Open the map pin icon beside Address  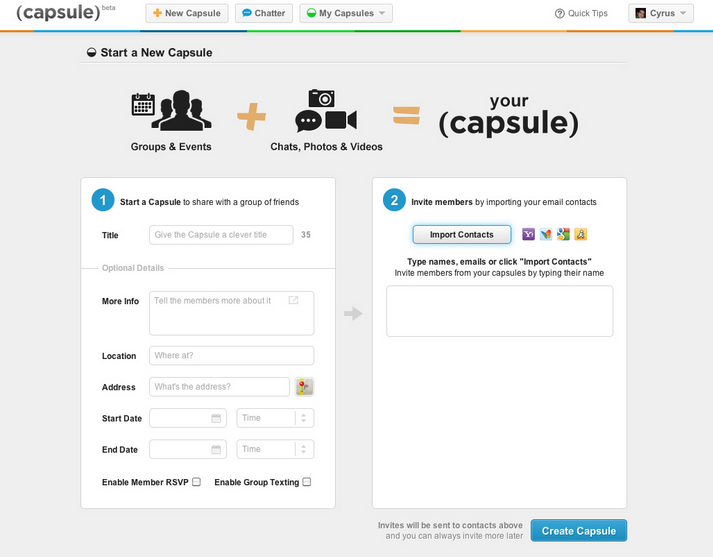click(304, 387)
